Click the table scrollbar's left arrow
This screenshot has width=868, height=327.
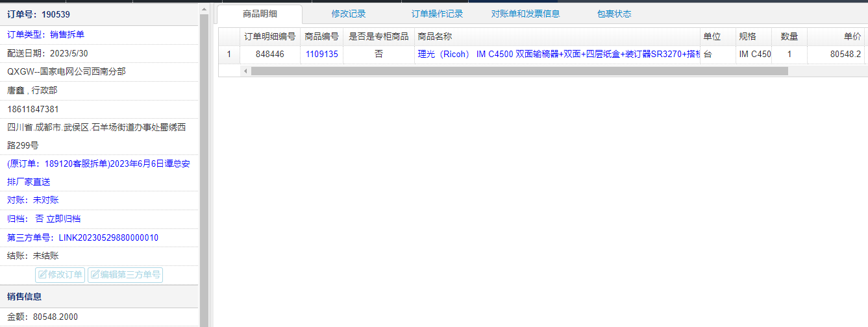245,71
